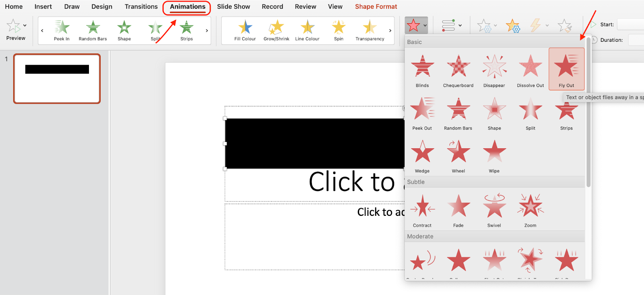
Task: Select the Contract subtle effect
Action: [x=422, y=211]
